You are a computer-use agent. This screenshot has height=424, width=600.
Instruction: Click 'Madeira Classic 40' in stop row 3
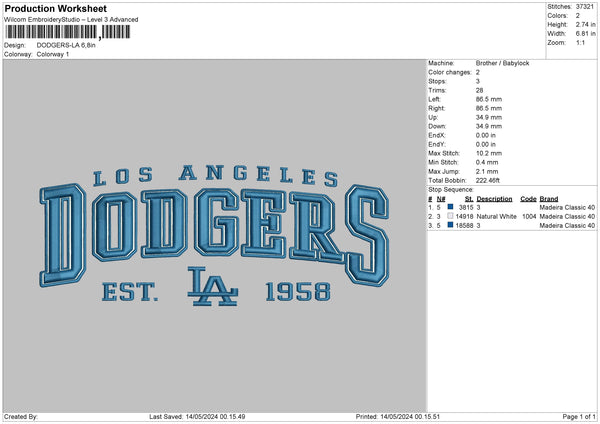pyautogui.click(x=567, y=226)
